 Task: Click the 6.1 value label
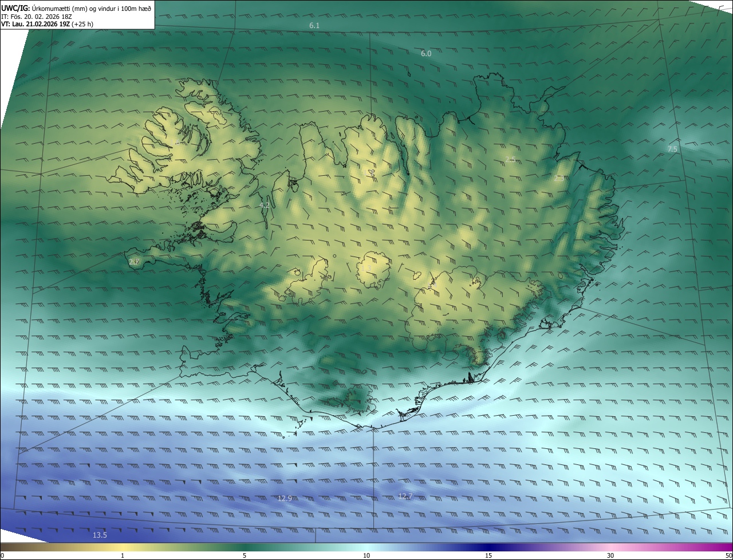[314, 26]
